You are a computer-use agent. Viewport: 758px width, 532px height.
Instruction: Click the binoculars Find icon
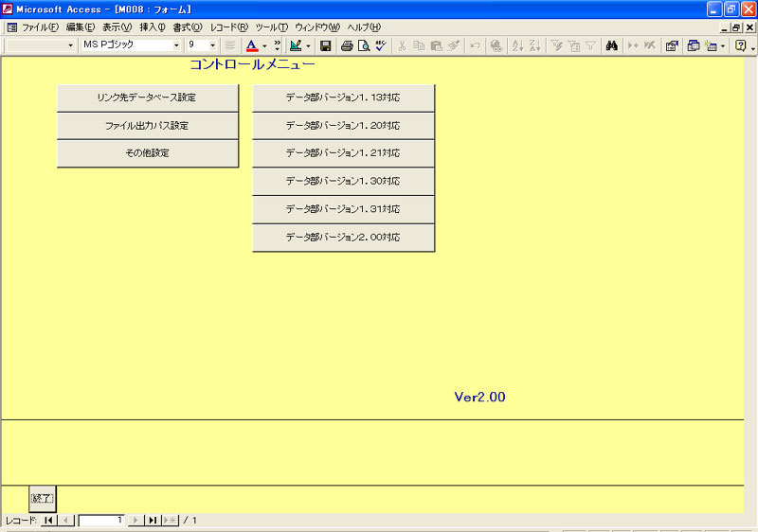[x=612, y=45]
